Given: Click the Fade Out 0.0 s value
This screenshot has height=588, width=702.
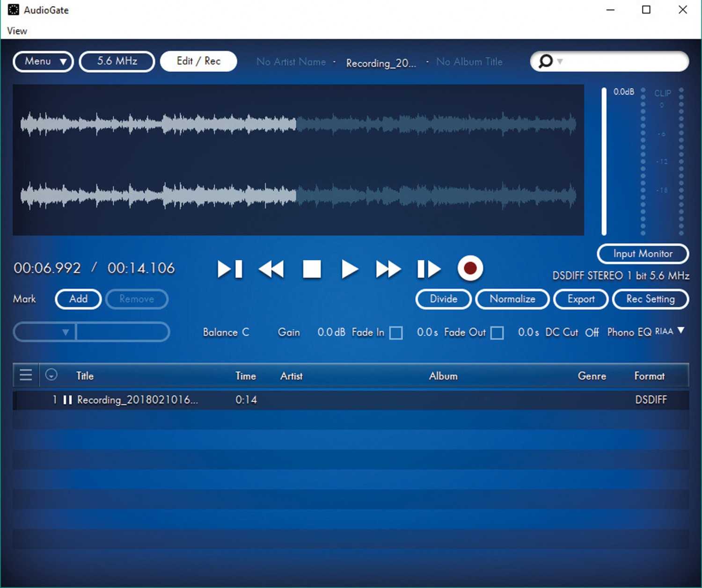Looking at the screenshot, I should pos(528,332).
